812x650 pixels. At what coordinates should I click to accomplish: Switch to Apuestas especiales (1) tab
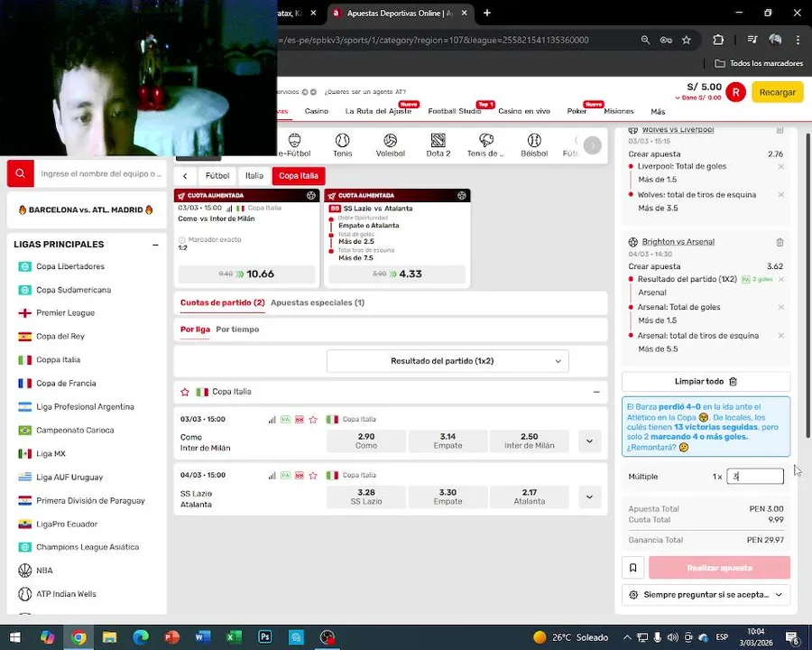(x=318, y=302)
